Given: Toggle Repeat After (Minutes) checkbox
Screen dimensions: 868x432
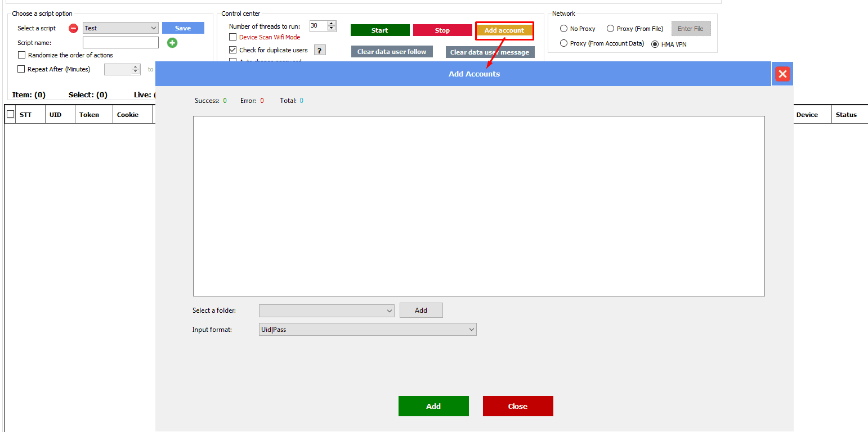Looking at the screenshot, I should click(22, 69).
